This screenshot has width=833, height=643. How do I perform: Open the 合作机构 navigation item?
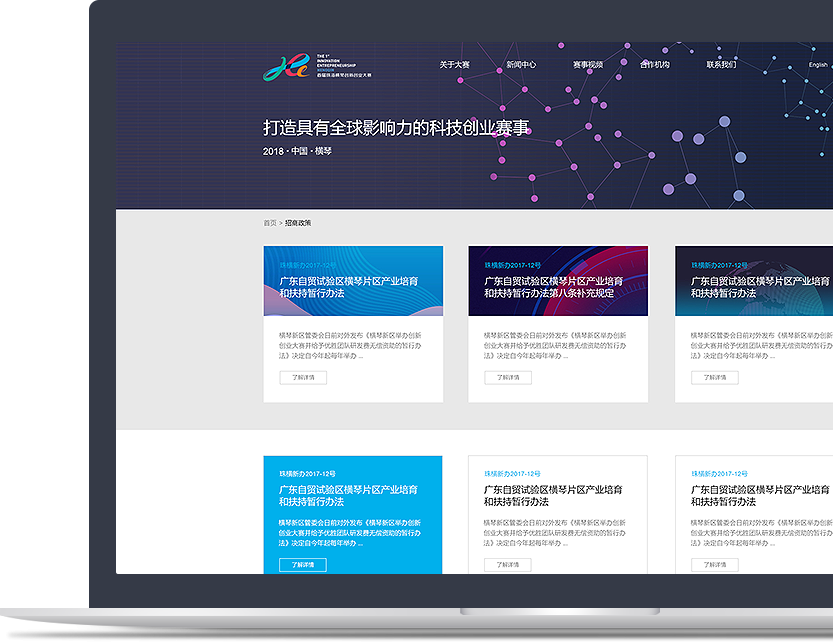pos(655,65)
